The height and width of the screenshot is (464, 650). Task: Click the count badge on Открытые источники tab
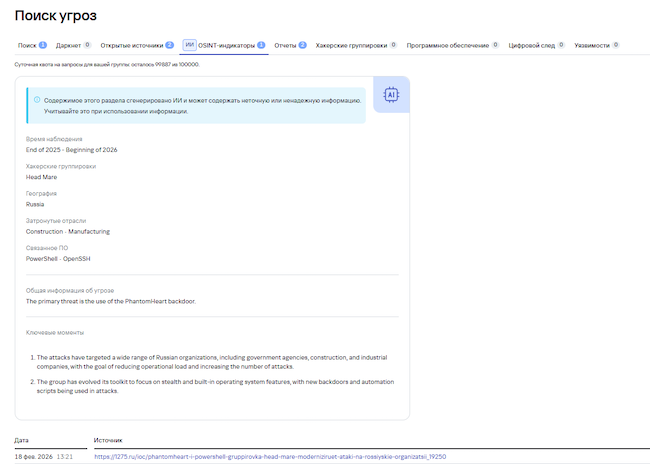point(170,45)
